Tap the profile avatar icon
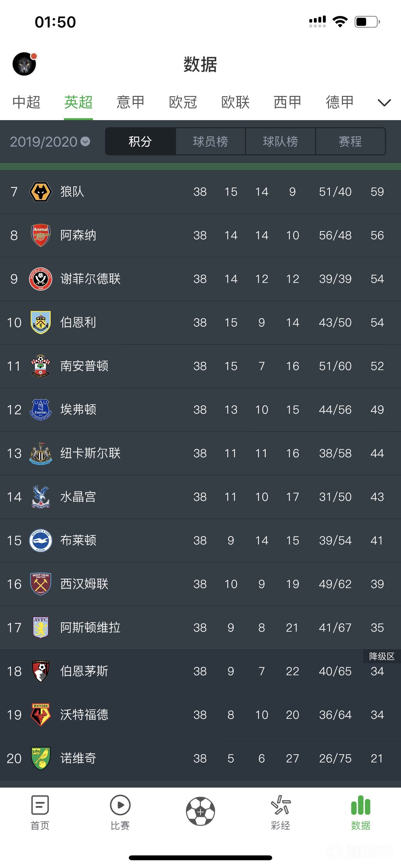Image resolution: width=401 pixels, height=868 pixels. pyautogui.click(x=24, y=64)
